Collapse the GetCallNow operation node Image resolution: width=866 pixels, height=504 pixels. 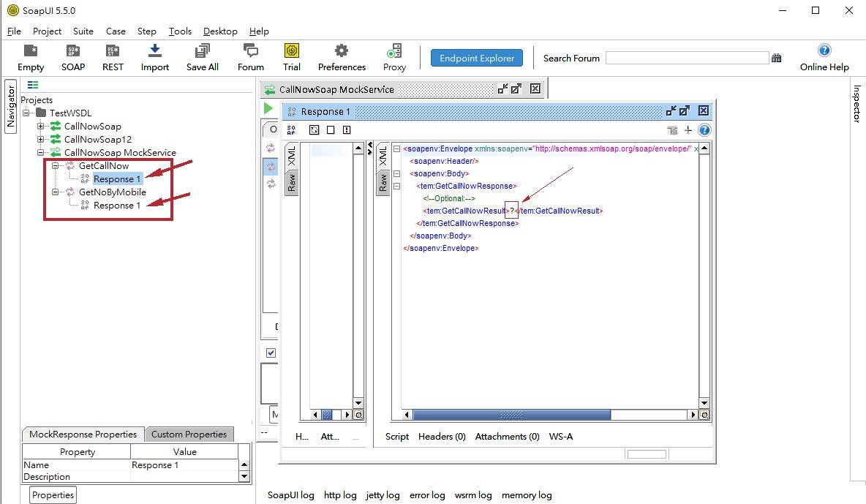(x=55, y=166)
